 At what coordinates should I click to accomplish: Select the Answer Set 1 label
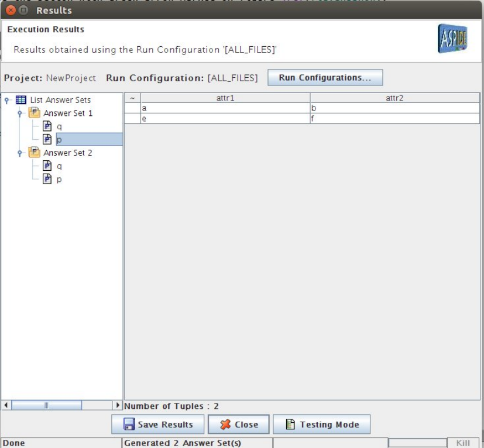(68, 113)
